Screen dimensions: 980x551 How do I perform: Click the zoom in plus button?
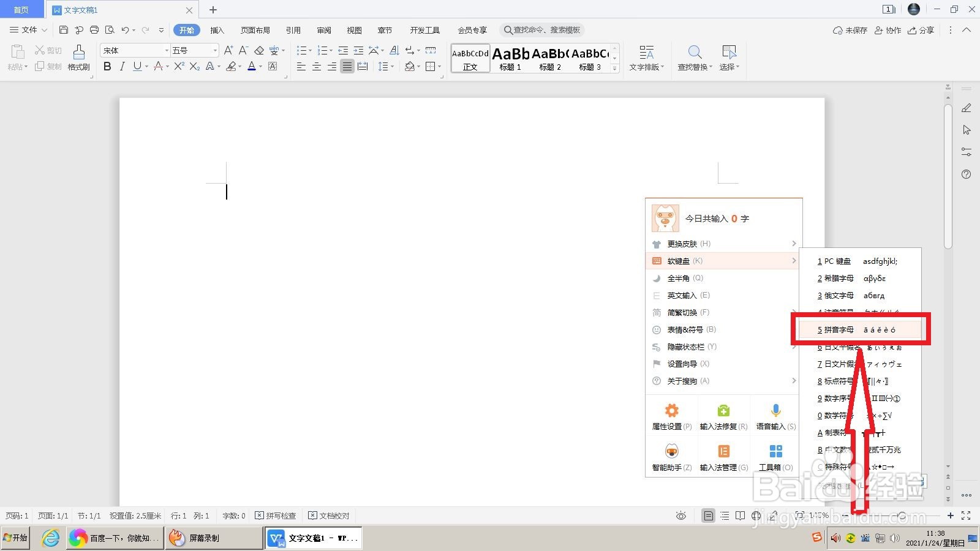tap(950, 515)
